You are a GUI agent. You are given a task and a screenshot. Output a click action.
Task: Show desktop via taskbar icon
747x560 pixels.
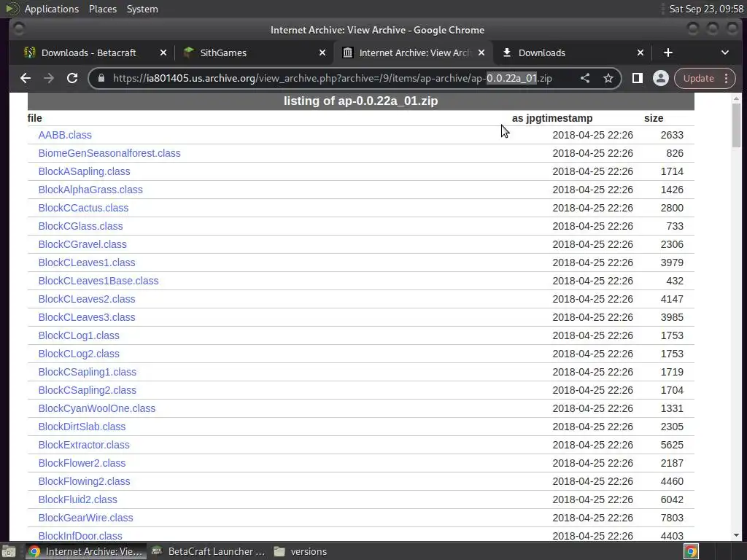pyautogui.click(x=9, y=551)
